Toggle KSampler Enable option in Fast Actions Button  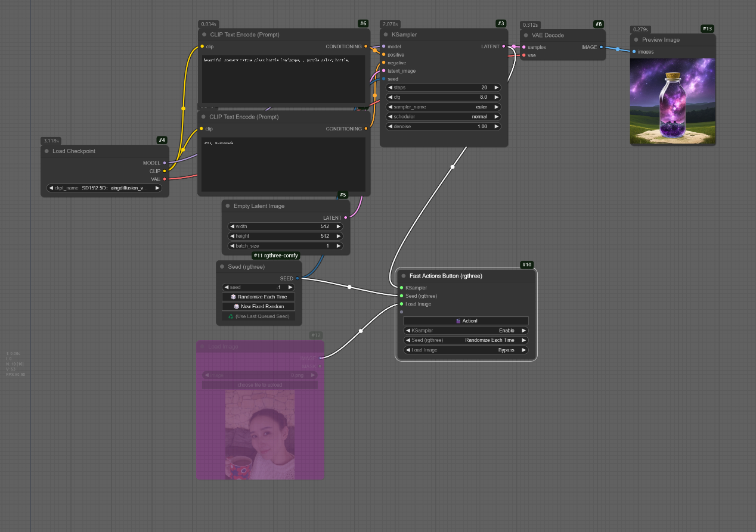[x=466, y=331]
